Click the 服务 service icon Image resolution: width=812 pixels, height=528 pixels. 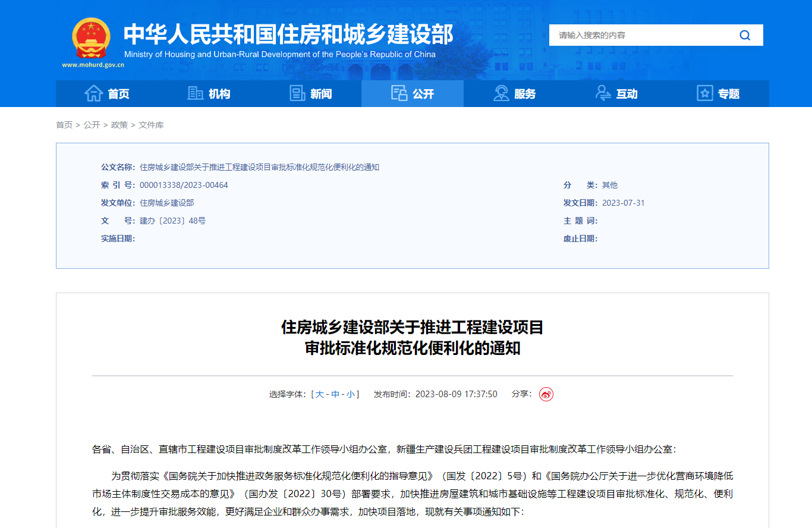502,93
